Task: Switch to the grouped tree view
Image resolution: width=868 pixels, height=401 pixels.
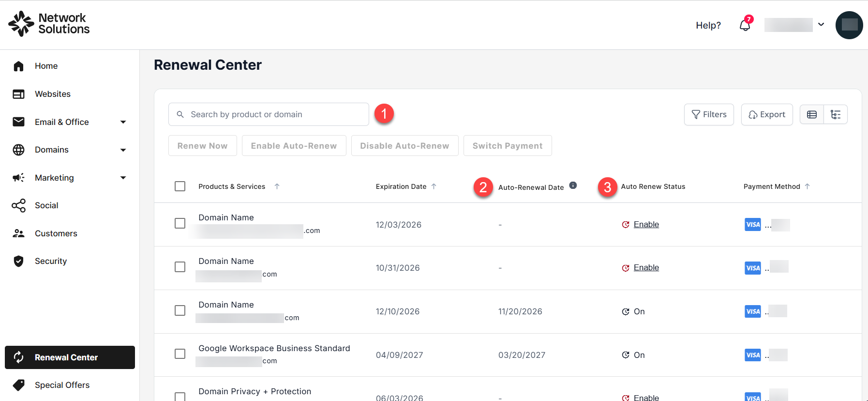Action: [836, 114]
